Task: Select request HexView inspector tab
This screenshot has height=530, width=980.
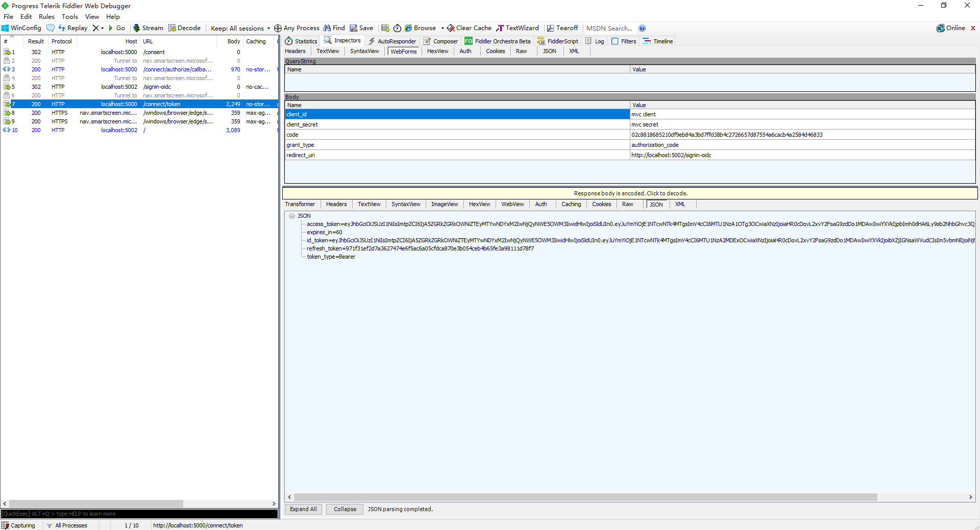Action: click(x=437, y=51)
